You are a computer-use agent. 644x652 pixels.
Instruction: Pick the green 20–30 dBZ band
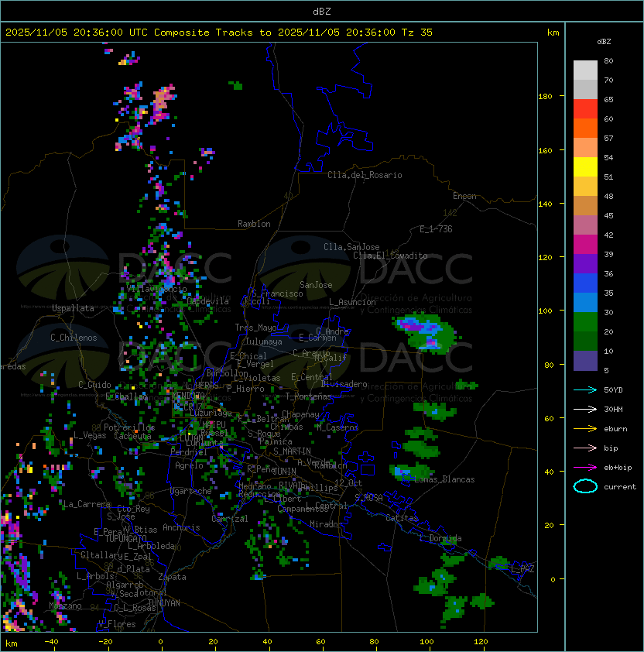(x=585, y=322)
